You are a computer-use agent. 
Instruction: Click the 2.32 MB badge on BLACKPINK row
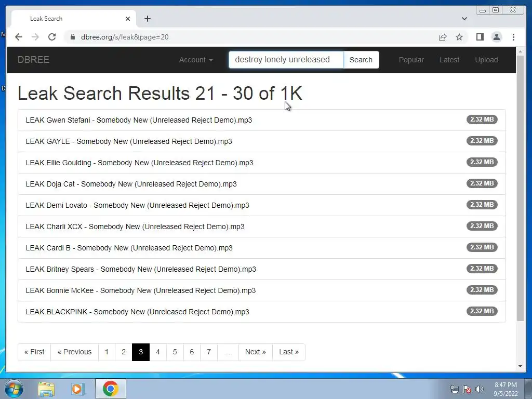[482, 311]
